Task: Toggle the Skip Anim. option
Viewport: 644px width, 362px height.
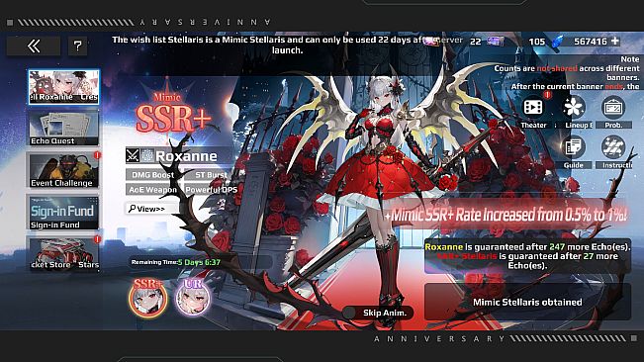Action: (x=378, y=313)
